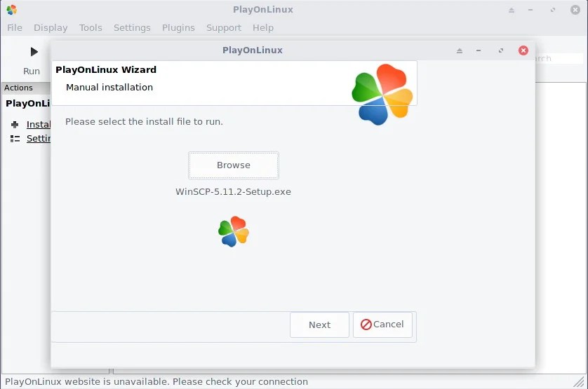
Task: Click Next in the wizard
Action: pos(319,325)
